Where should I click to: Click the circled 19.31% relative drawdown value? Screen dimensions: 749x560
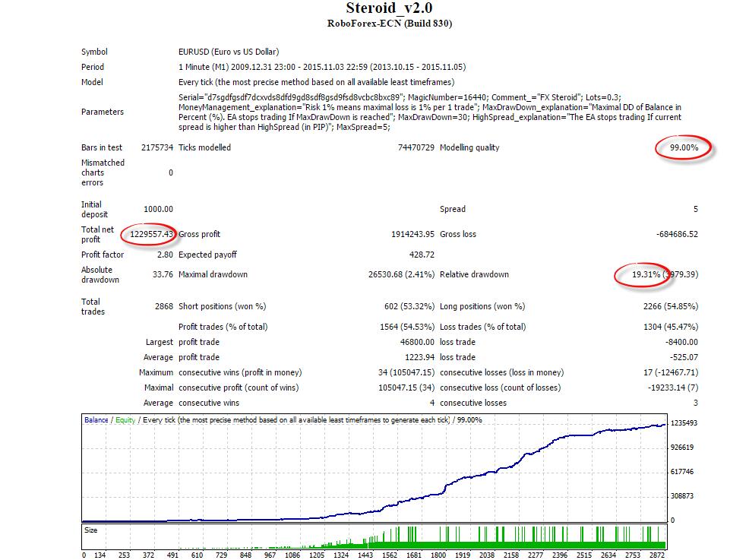pyautogui.click(x=646, y=275)
